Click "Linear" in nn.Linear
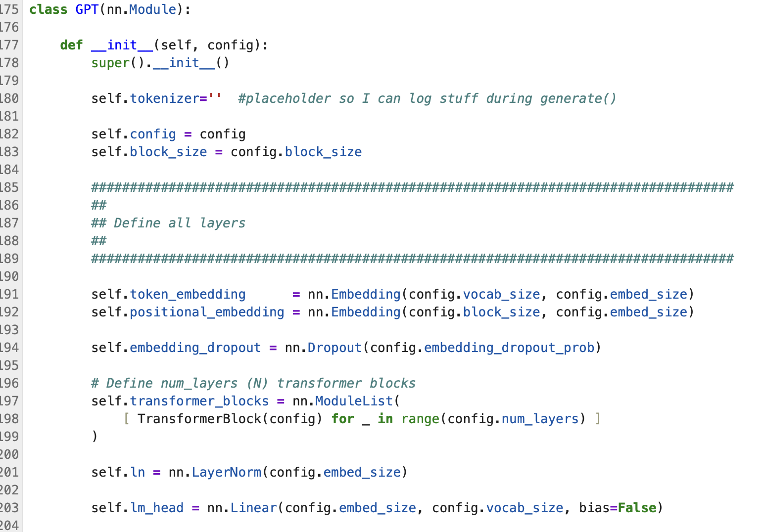 [253, 508]
